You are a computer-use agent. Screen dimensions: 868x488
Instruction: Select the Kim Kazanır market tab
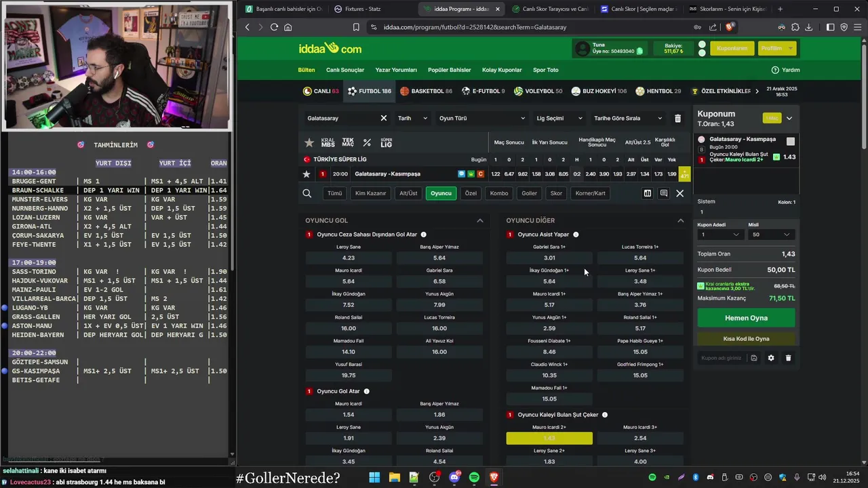(x=370, y=193)
